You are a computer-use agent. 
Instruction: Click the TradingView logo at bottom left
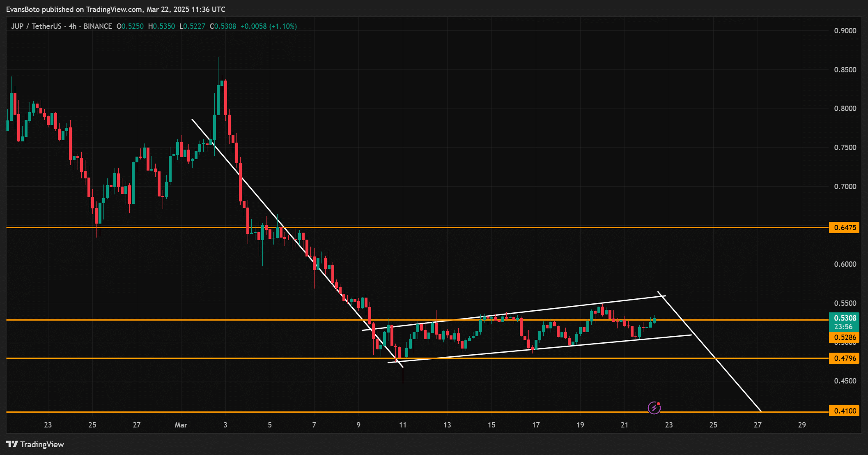click(35, 444)
